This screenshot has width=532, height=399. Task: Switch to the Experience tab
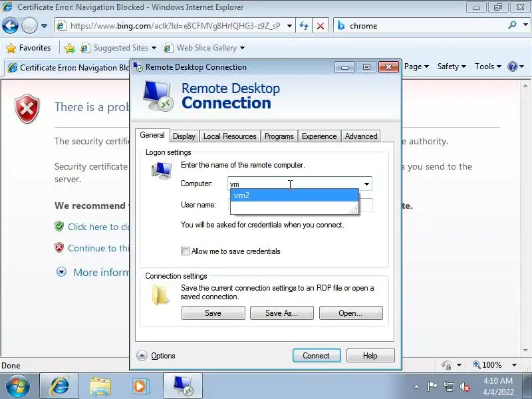click(319, 136)
